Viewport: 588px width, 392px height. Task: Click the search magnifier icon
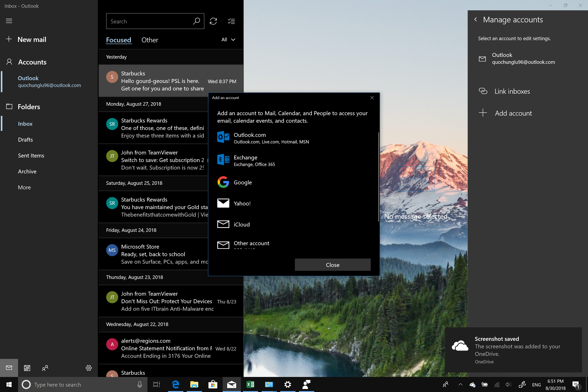197,21
